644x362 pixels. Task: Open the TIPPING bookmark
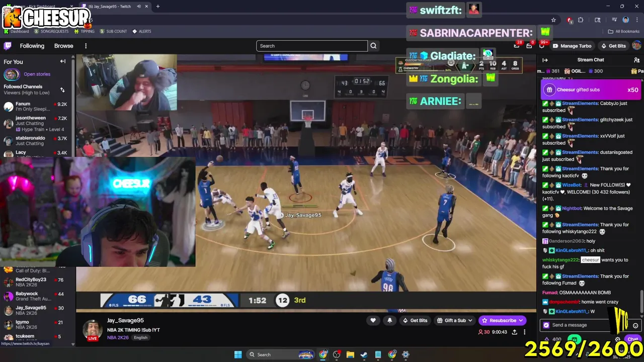(84, 31)
